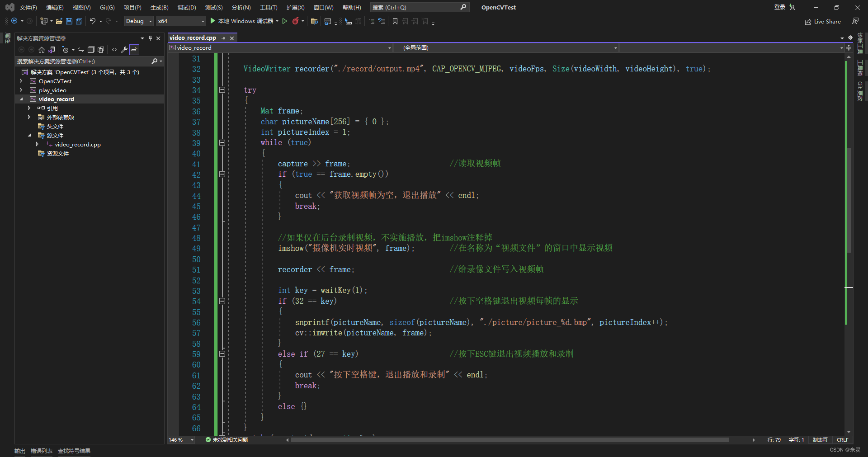Disable Preview Selected Items in Solution Explorer
Viewport: 868px width, 457px height.
click(x=134, y=50)
